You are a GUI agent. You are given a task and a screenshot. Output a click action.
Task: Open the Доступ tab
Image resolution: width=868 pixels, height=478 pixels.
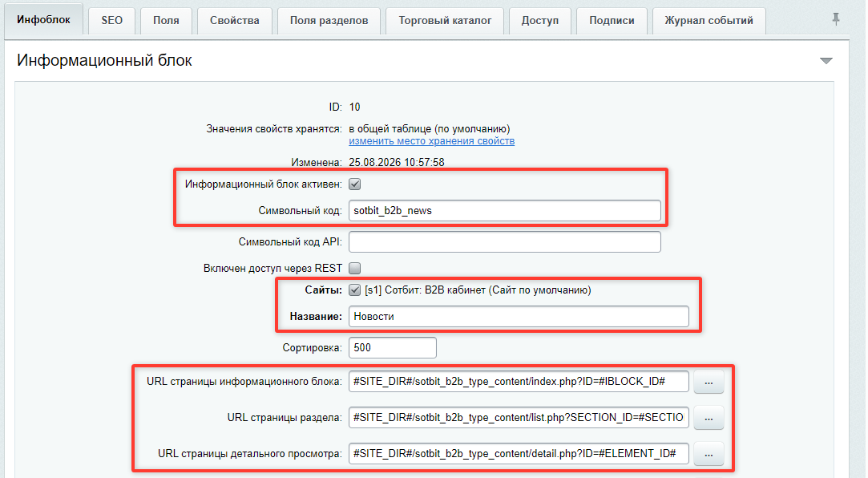coord(540,21)
